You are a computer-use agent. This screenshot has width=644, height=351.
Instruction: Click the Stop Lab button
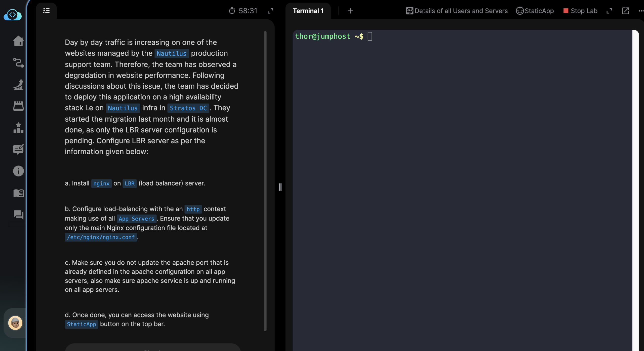[x=580, y=11]
